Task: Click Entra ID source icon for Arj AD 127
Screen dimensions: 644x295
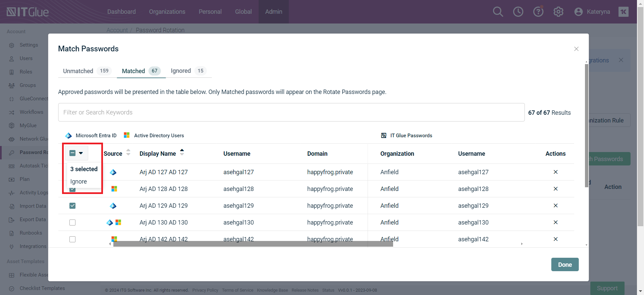Action: tap(113, 172)
